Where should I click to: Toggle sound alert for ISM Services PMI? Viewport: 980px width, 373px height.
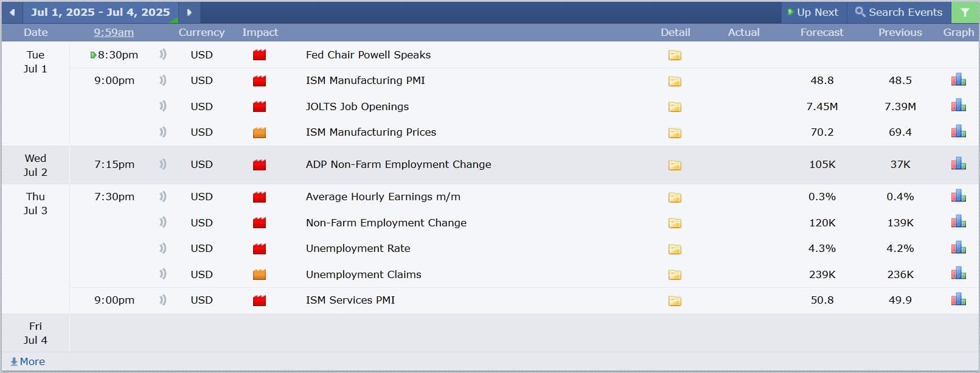(x=162, y=300)
